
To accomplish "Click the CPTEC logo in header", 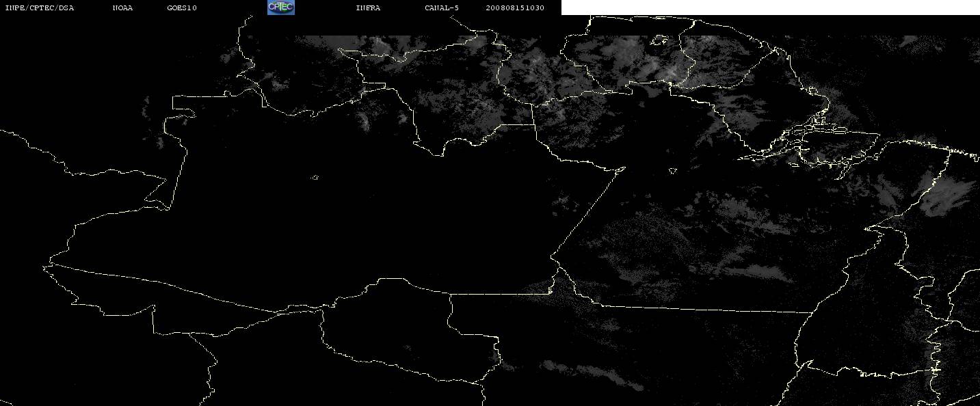I will [280, 8].
